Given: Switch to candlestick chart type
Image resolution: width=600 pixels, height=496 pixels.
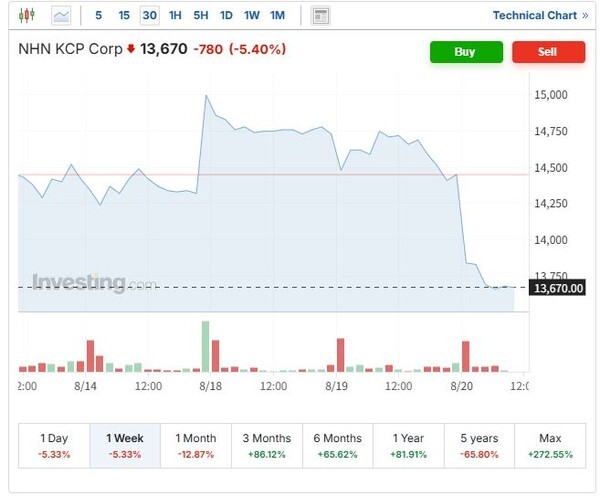Looking at the screenshot, I should (27, 16).
